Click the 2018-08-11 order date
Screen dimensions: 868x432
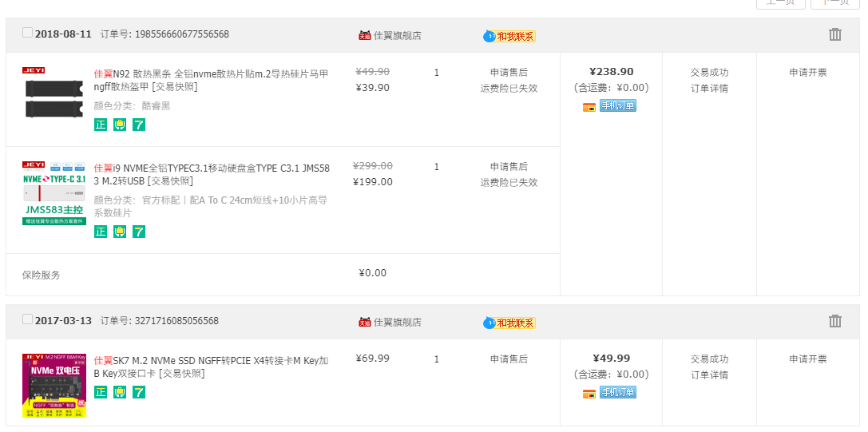(63, 34)
